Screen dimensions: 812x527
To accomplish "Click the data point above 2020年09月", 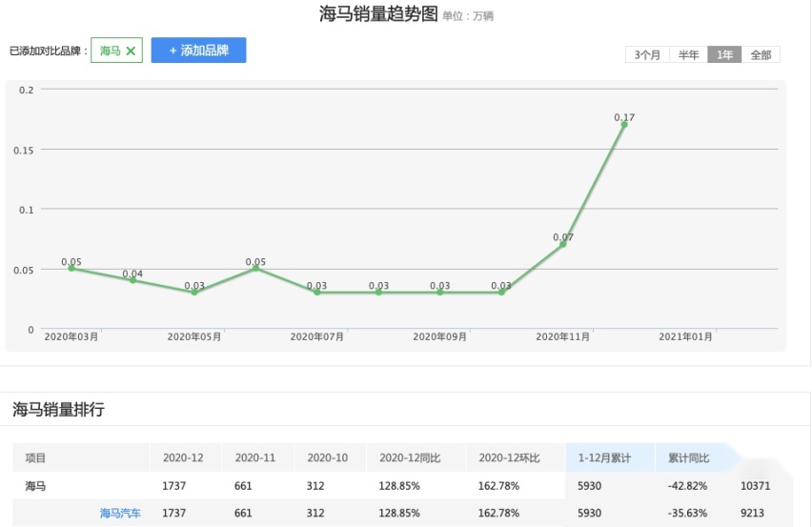I will pos(439,292).
